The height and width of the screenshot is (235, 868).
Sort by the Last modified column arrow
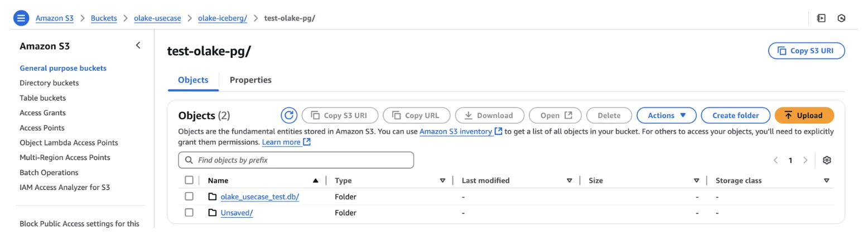click(x=569, y=180)
